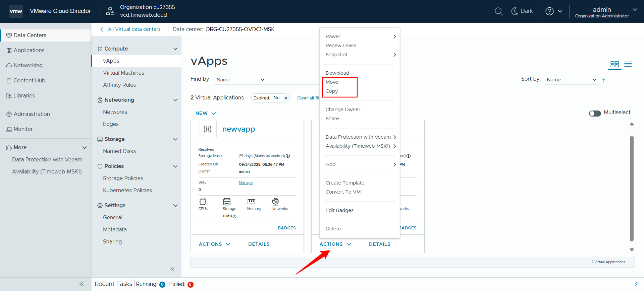Collapse the Compute group
The width and height of the screenshot is (644, 291).
[175, 49]
